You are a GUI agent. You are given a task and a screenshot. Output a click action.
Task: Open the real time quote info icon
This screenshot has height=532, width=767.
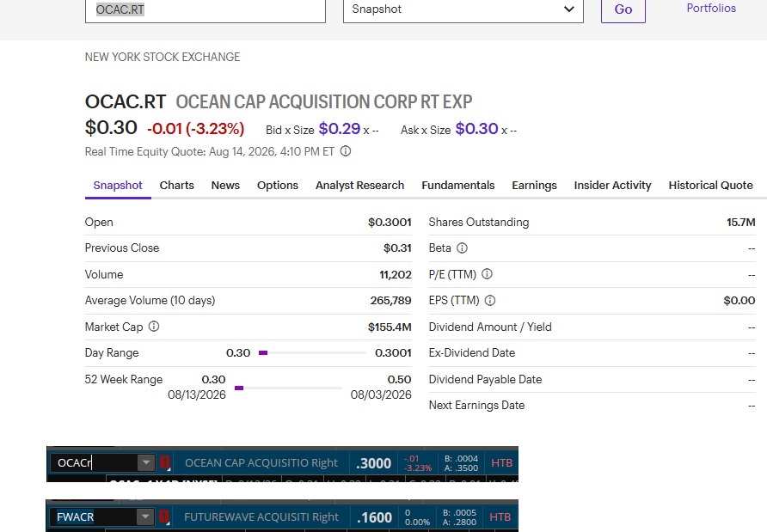(x=346, y=151)
